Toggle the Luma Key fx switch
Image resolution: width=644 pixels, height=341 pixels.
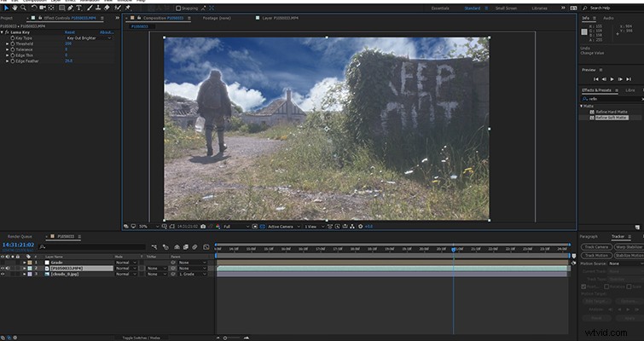pyautogui.click(x=7, y=32)
